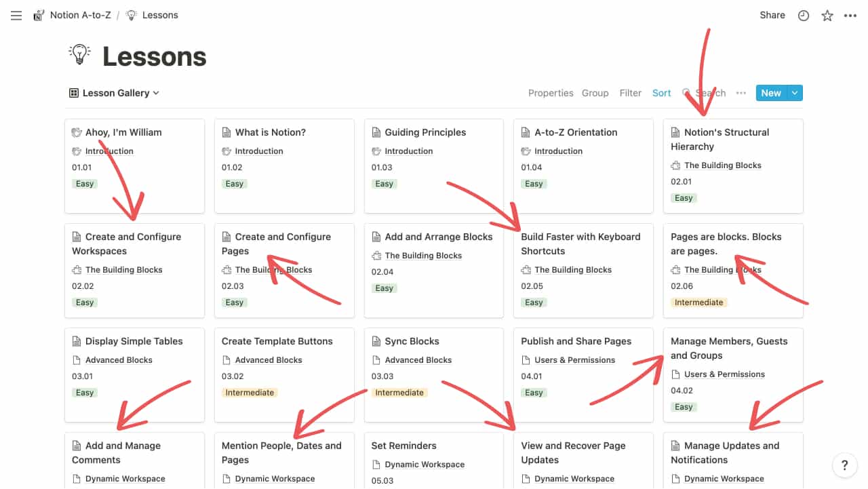Open the Sort menu

point(662,93)
